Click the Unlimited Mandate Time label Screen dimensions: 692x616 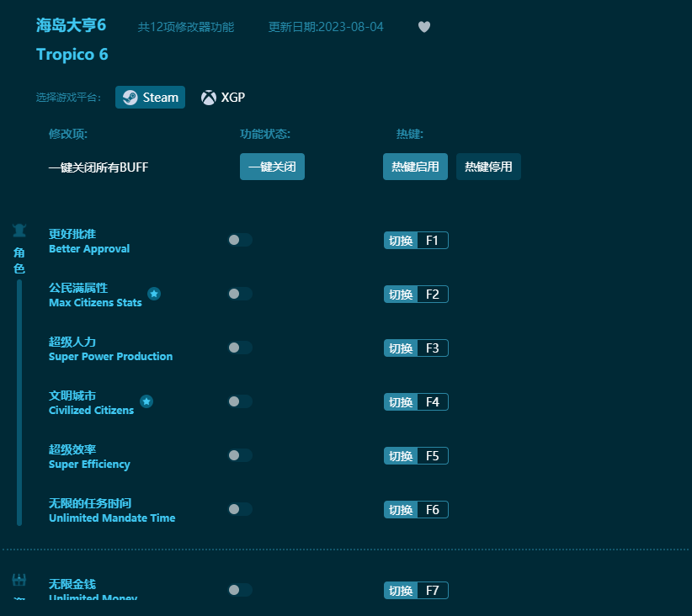click(112, 518)
